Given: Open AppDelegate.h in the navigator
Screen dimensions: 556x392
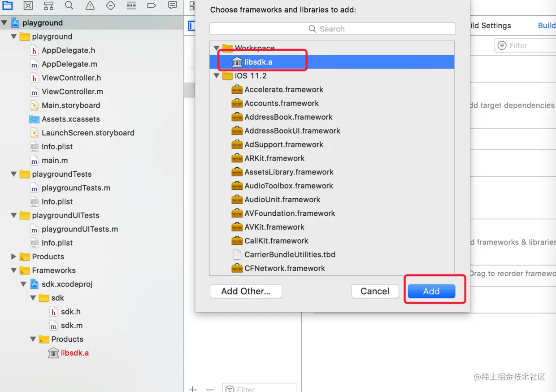Looking at the screenshot, I should pyautogui.click(x=68, y=50).
